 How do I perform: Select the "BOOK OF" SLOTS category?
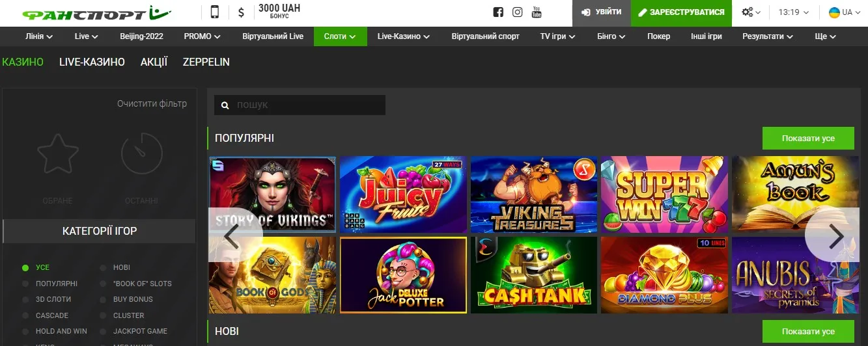point(136,284)
